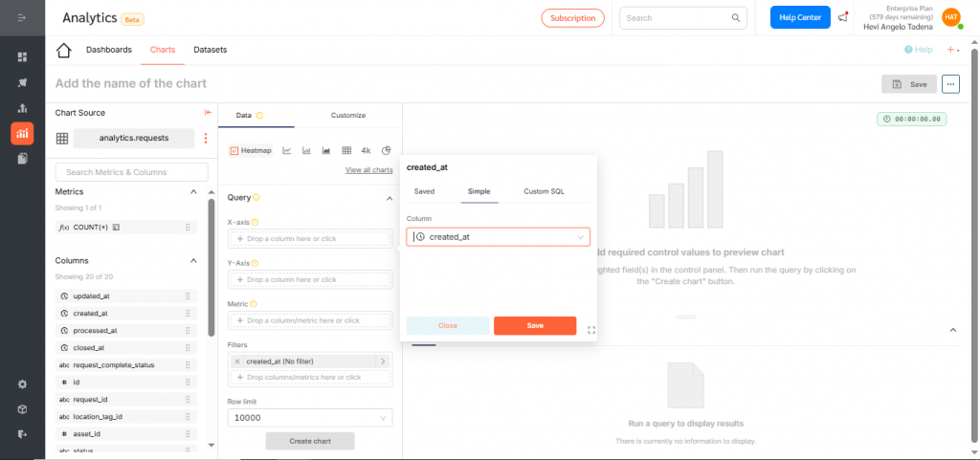Click the collapse Chart Source panel icon
Image resolution: width=980 pixels, height=460 pixels.
point(208,113)
